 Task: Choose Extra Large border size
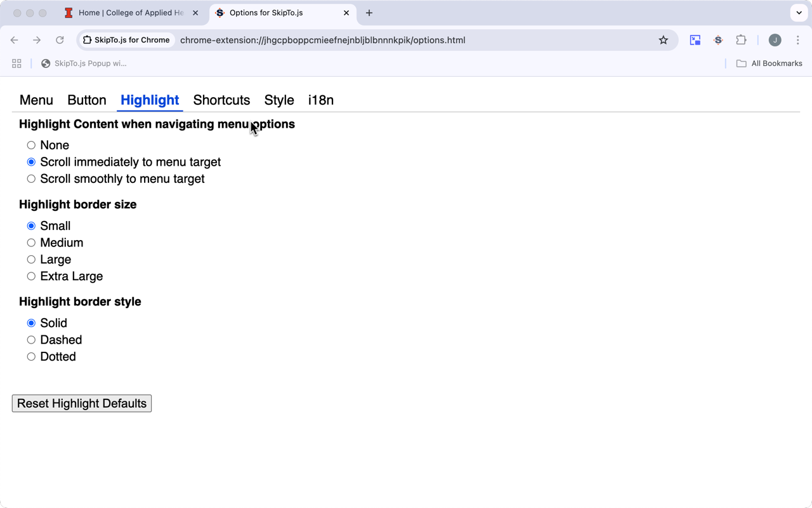click(31, 276)
